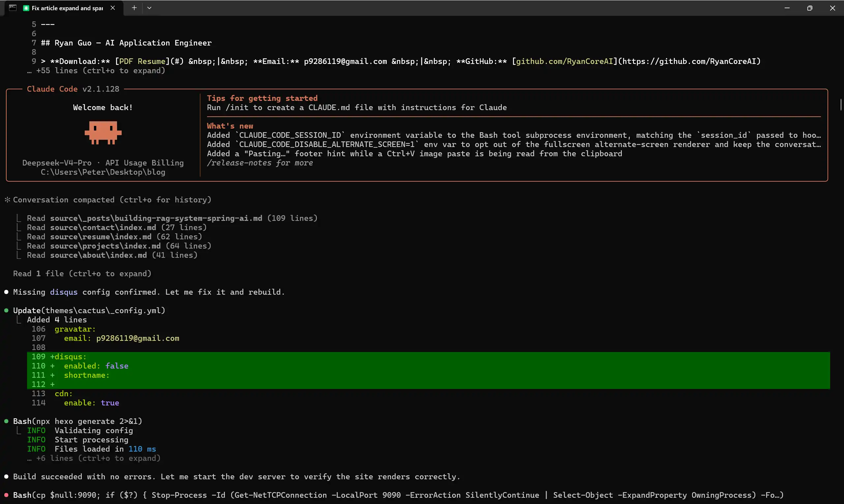Click 'Read source\projects\index.md (64 lines)'
Screen dimensions: 844x504
pos(119,246)
